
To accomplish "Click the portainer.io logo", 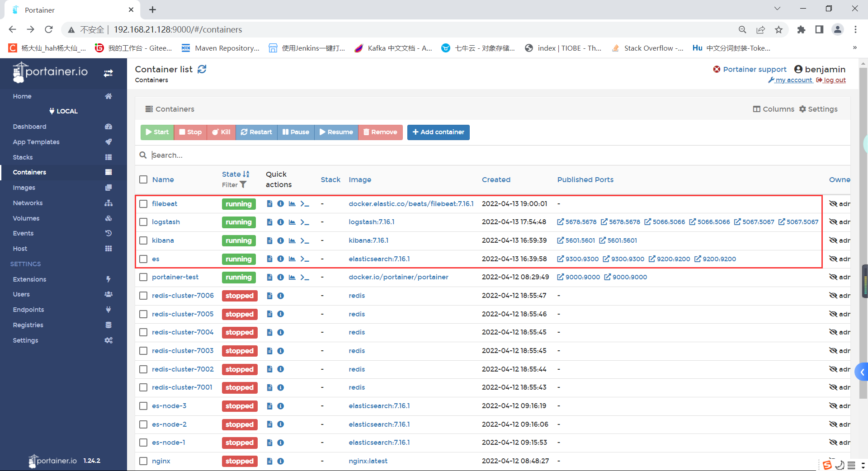I will [x=51, y=72].
